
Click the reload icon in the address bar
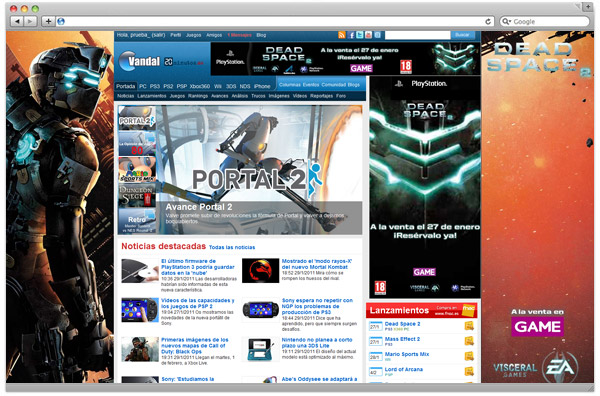(488, 21)
